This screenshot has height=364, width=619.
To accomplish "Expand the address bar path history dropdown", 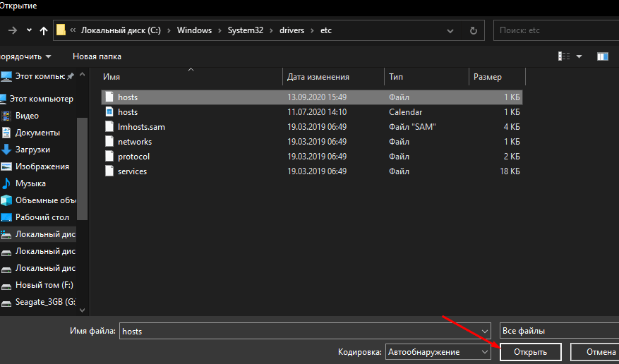I will click(x=450, y=30).
